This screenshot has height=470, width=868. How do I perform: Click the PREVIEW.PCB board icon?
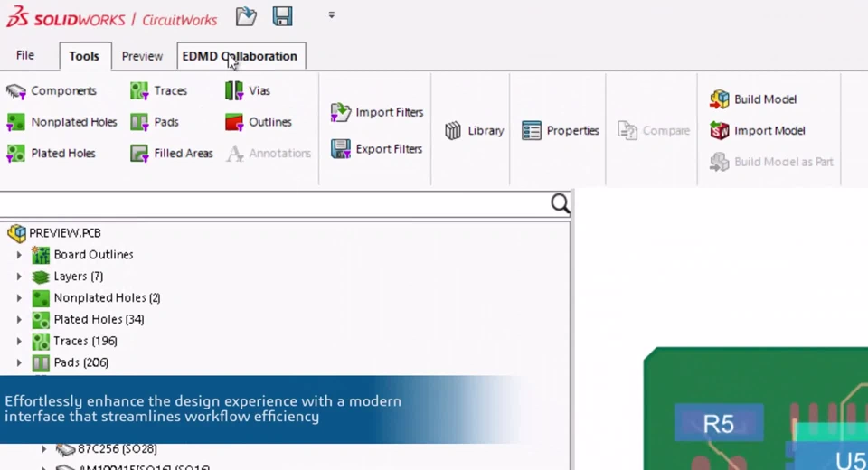point(16,233)
